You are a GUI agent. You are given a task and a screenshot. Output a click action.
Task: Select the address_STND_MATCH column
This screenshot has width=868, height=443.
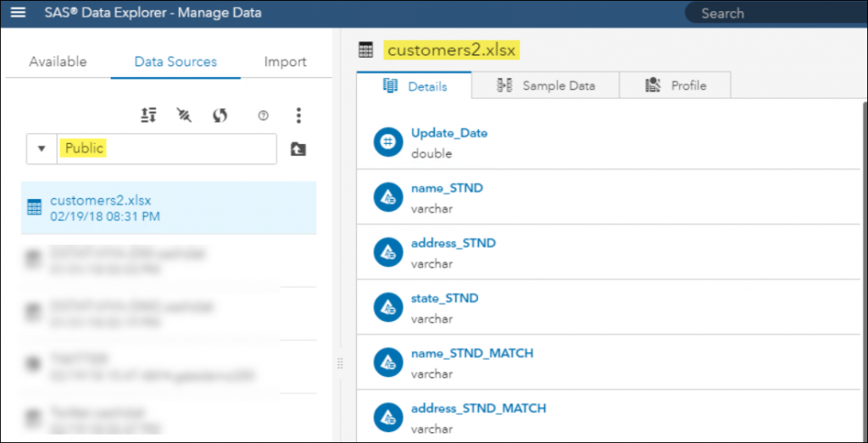(479, 408)
